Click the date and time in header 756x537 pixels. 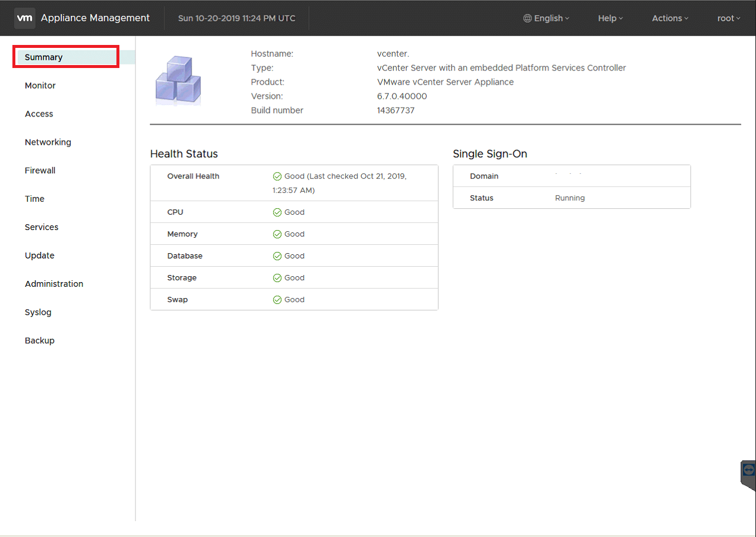(236, 18)
